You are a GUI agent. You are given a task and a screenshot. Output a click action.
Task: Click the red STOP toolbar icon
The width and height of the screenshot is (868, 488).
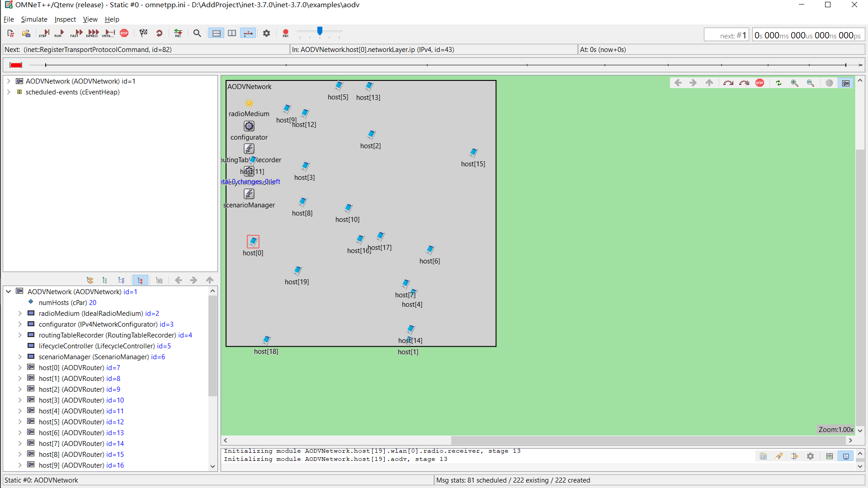point(124,33)
